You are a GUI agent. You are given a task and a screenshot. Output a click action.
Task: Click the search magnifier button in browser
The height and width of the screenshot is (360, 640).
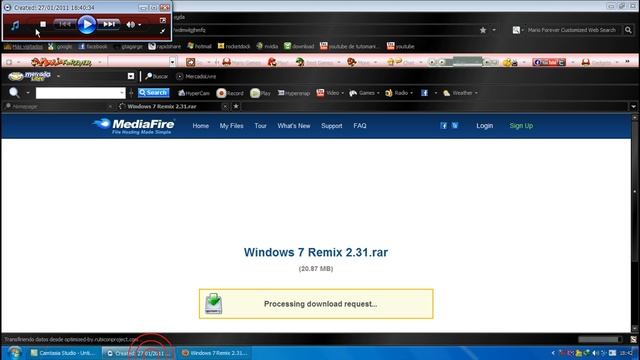tap(628, 30)
